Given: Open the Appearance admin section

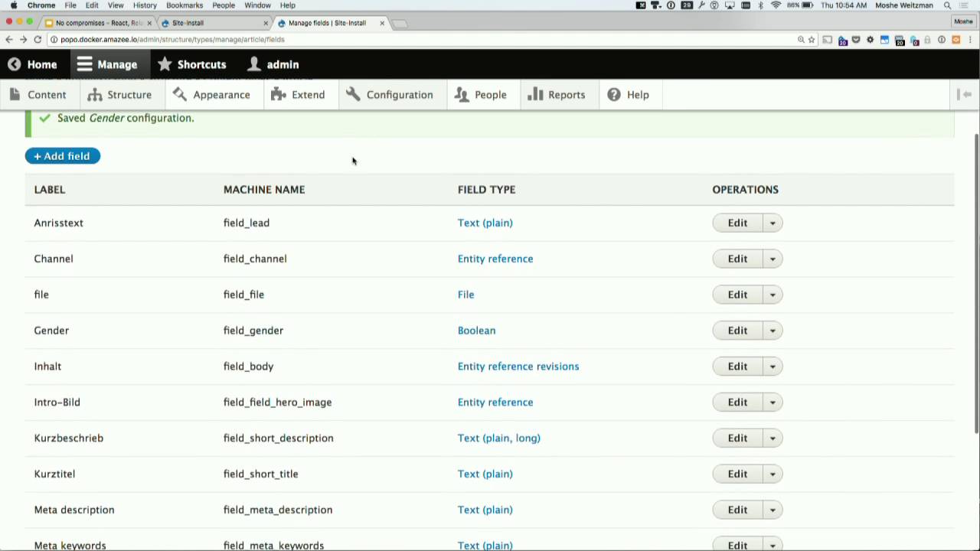Looking at the screenshot, I should (x=211, y=95).
